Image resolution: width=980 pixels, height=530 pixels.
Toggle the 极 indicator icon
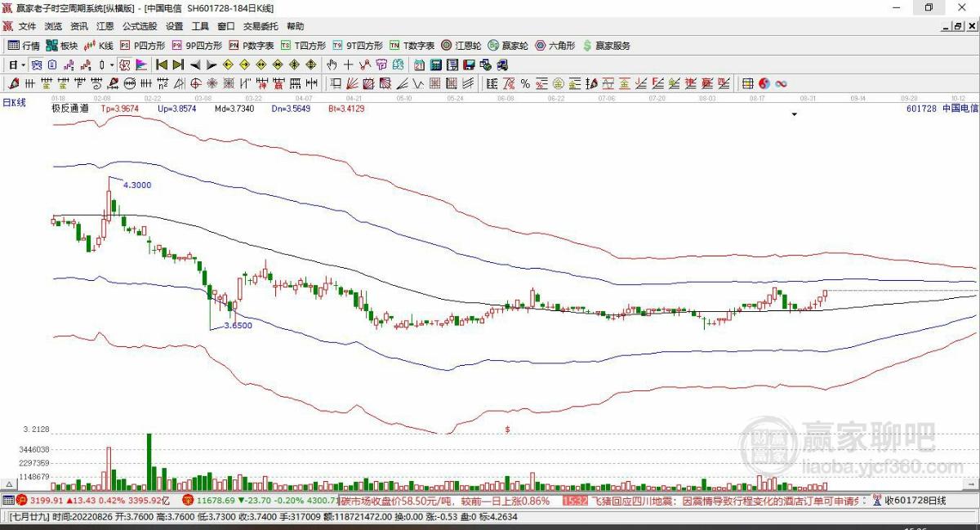point(125,65)
